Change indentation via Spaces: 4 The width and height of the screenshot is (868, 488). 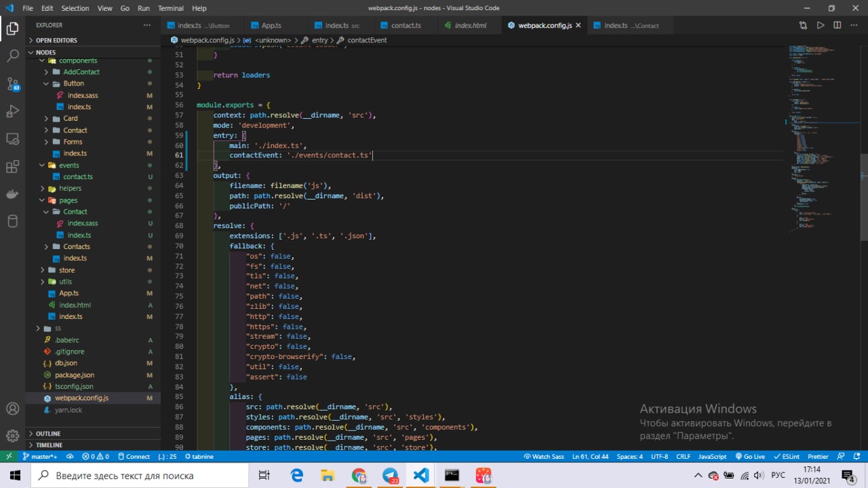click(x=629, y=456)
